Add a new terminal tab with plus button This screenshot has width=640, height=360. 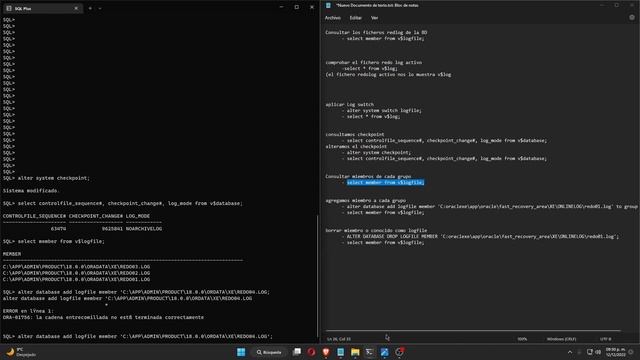[90, 8]
